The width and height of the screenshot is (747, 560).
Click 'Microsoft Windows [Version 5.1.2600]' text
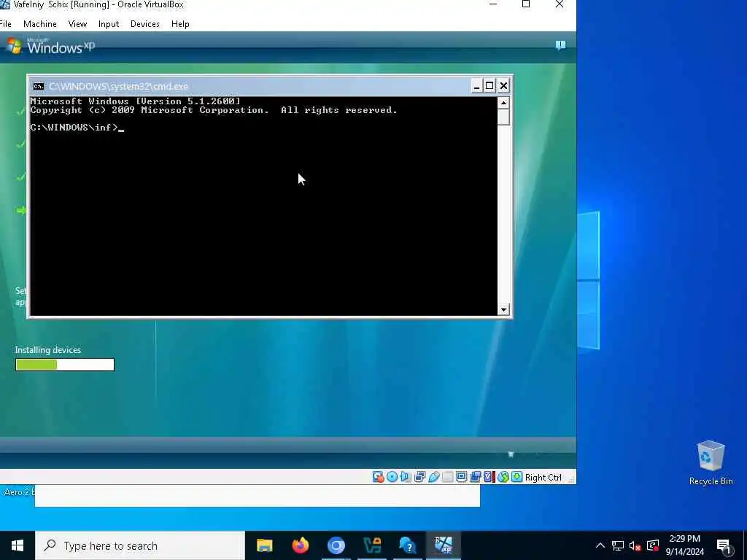click(135, 101)
